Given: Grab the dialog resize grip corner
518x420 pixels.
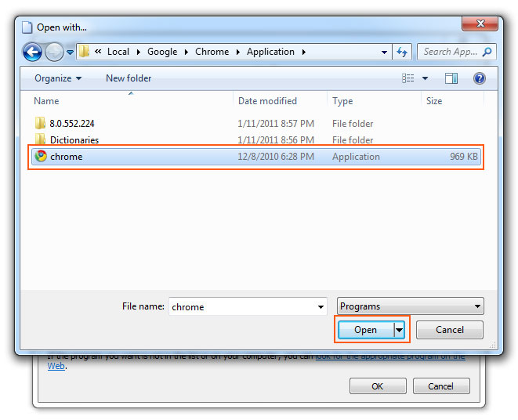Looking at the screenshot, I should coord(493,345).
